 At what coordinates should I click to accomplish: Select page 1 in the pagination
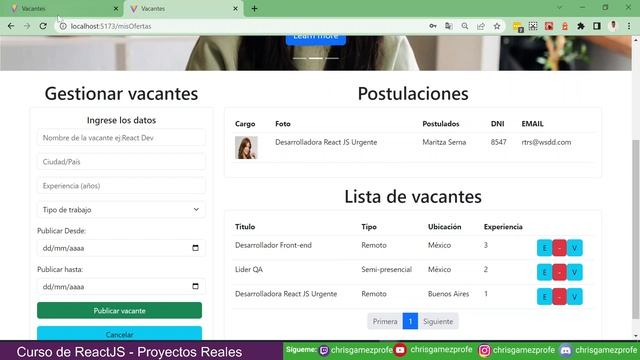coord(410,321)
